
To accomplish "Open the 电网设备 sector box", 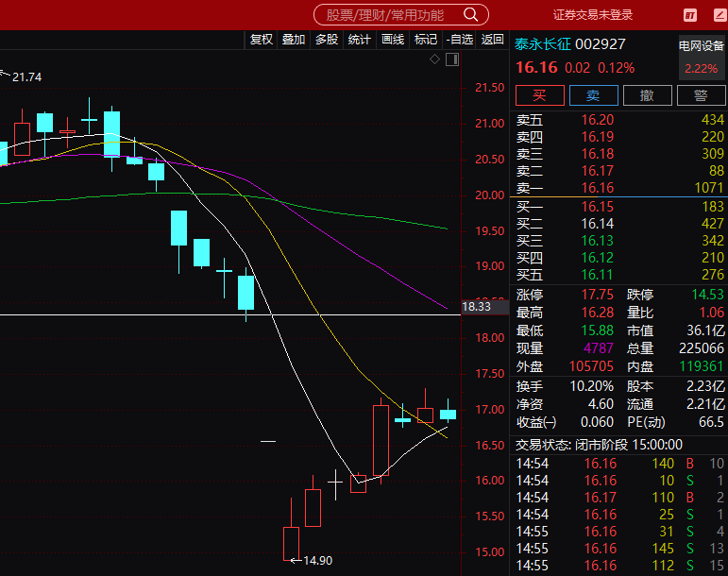I will point(701,58).
